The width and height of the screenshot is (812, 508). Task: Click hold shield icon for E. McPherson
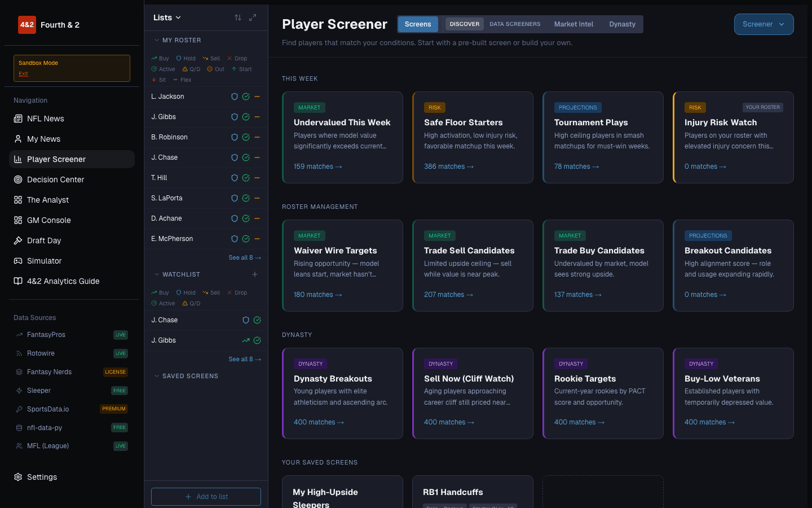click(x=235, y=239)
